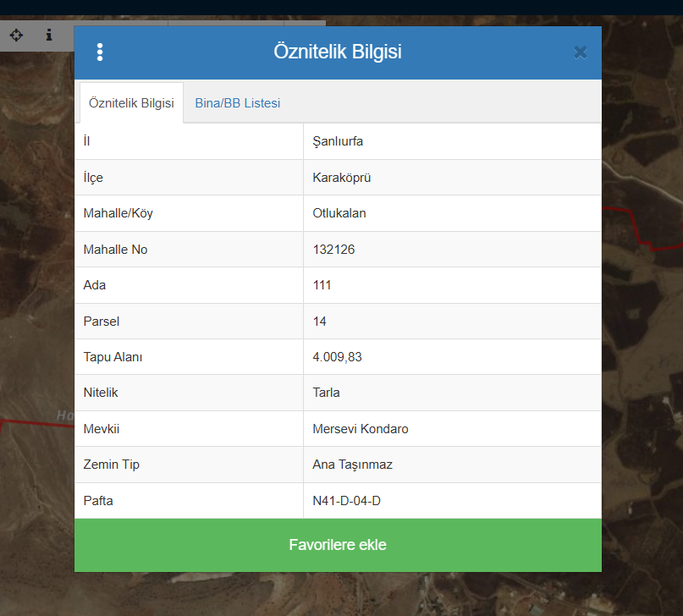The image size is (683, 616).
Task: Click the Otlukalan neighborhood value
Action: tap(339, 213)
